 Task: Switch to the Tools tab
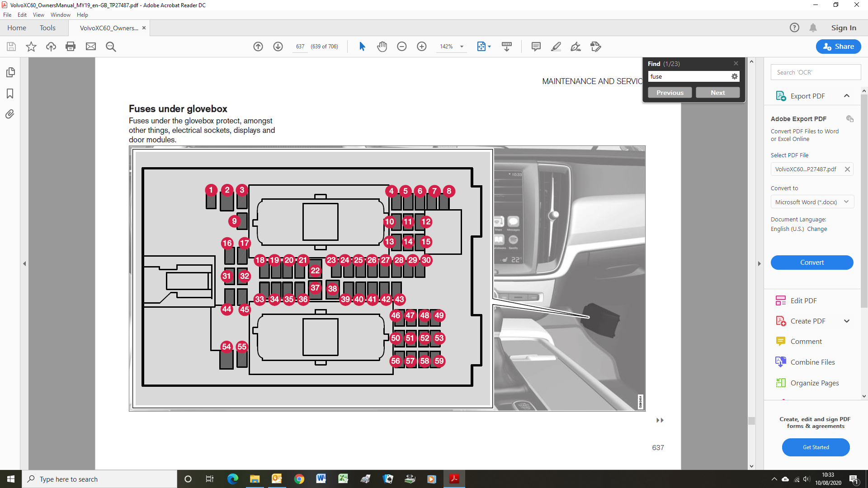47,28
